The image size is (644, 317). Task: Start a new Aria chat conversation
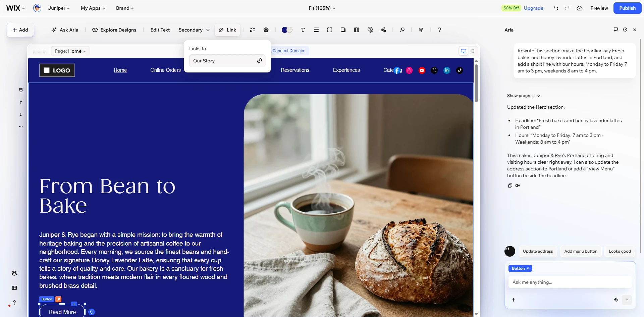click(616, 30)
